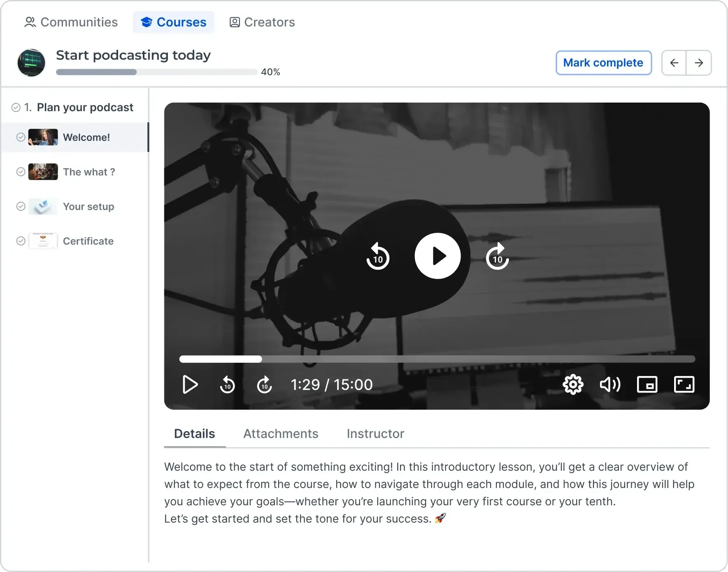Click the Mark complete button

603,63
